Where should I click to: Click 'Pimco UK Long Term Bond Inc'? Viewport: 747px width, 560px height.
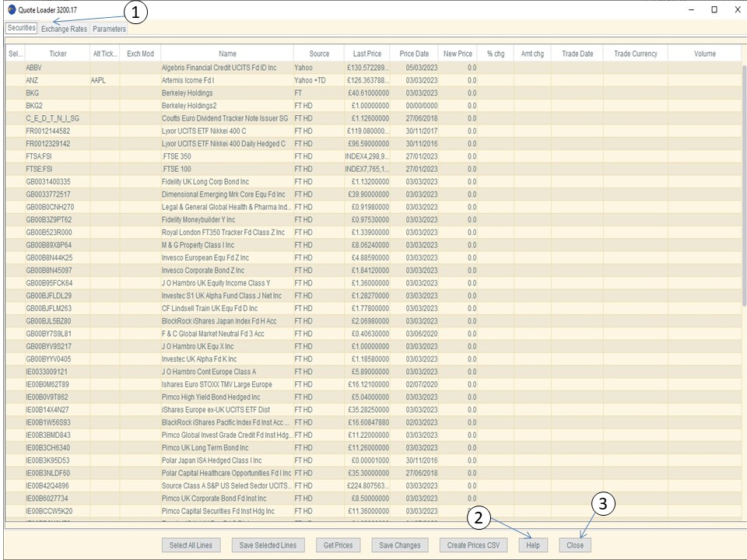[x=227, y=448]
